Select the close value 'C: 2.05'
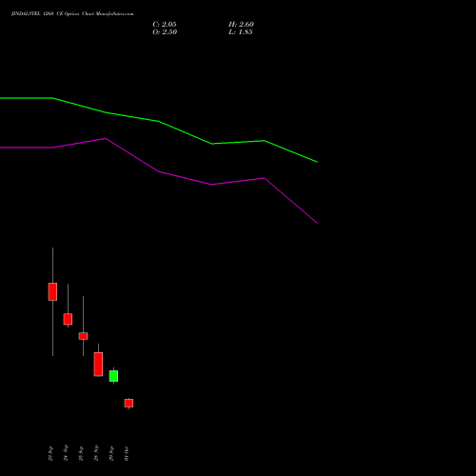 (165, 25)
